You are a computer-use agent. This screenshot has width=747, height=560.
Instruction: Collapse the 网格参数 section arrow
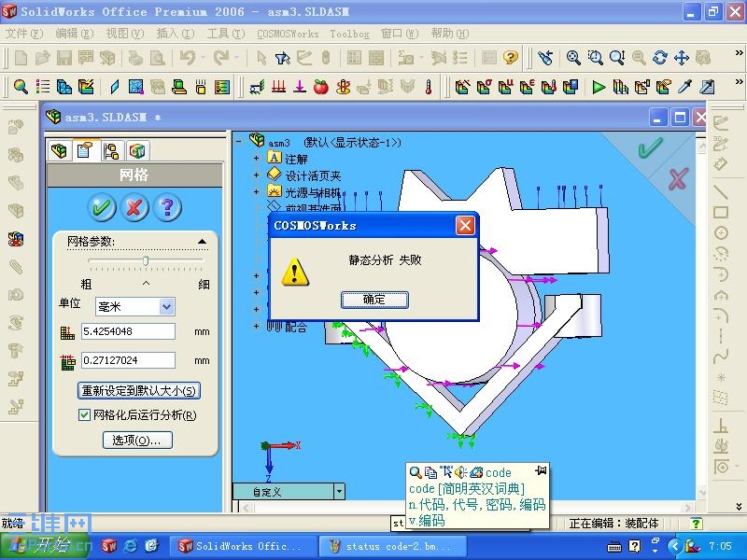[202, 242]
